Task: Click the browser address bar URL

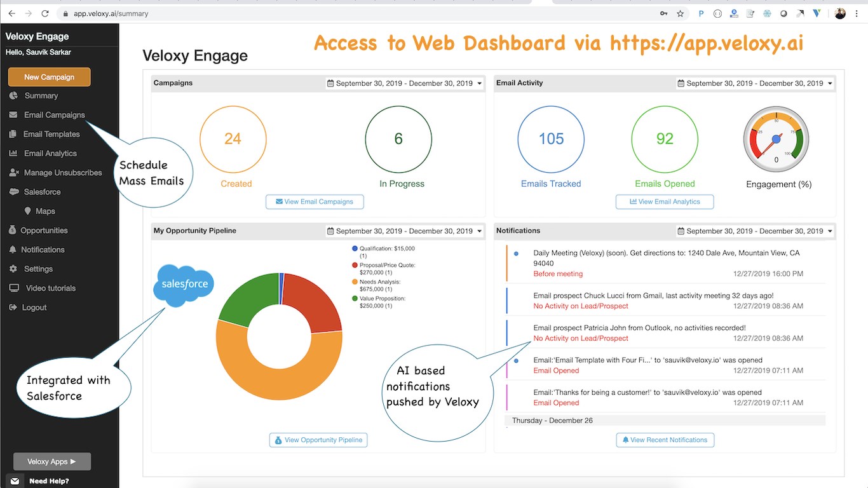Action: pyautogui.click(x=111, y=13)
